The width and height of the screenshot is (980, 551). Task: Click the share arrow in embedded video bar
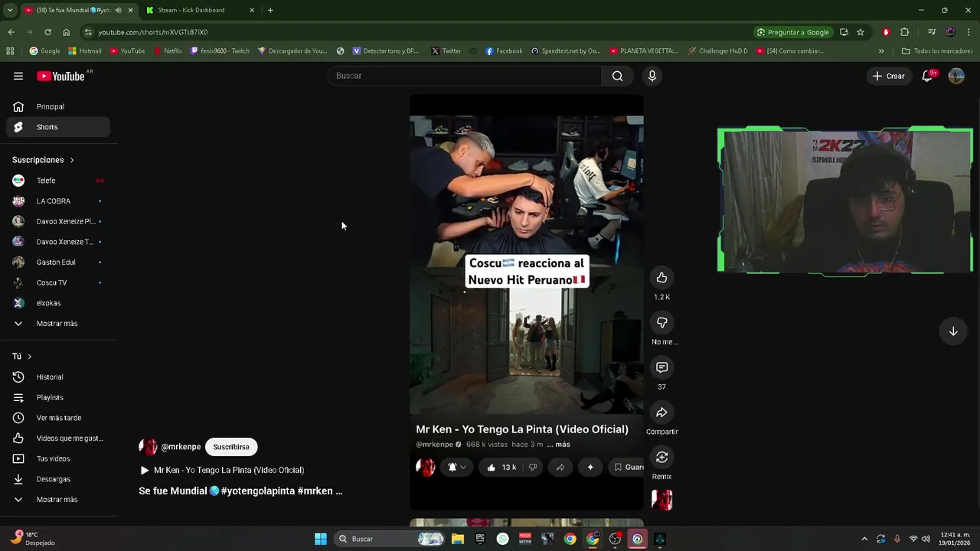tap(560, 468)
